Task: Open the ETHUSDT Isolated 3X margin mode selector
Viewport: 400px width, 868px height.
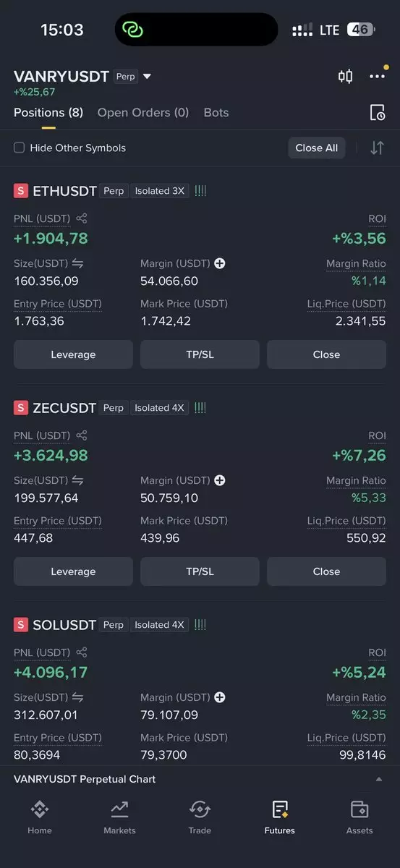Action: click(160, 191)
